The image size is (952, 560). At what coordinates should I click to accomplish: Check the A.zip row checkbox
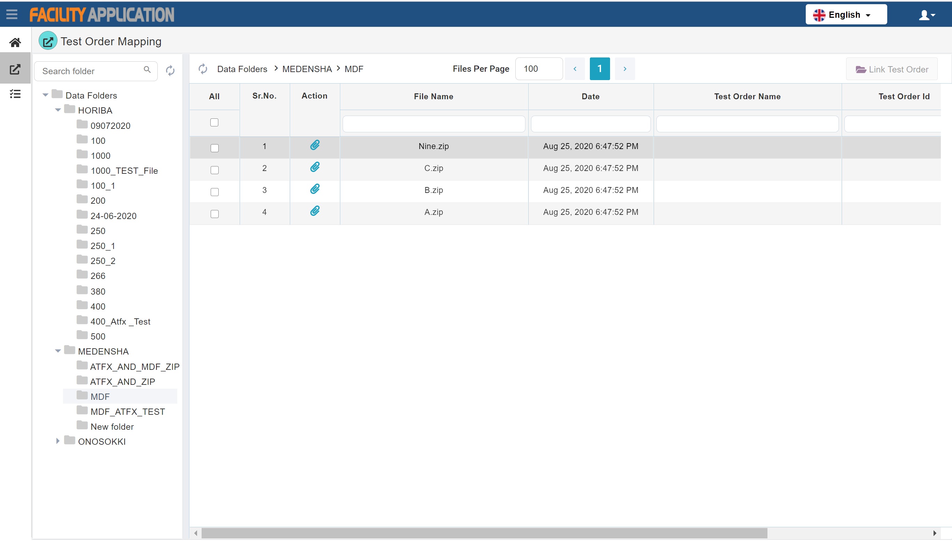(214, 214)
